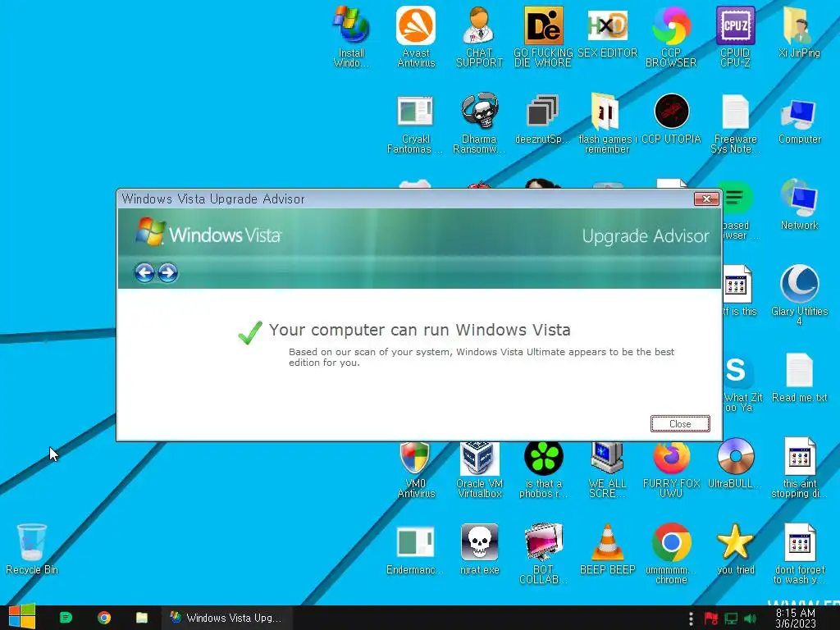Open the Start menu button
Screen dimensions: 840x630
pos(22,617)
